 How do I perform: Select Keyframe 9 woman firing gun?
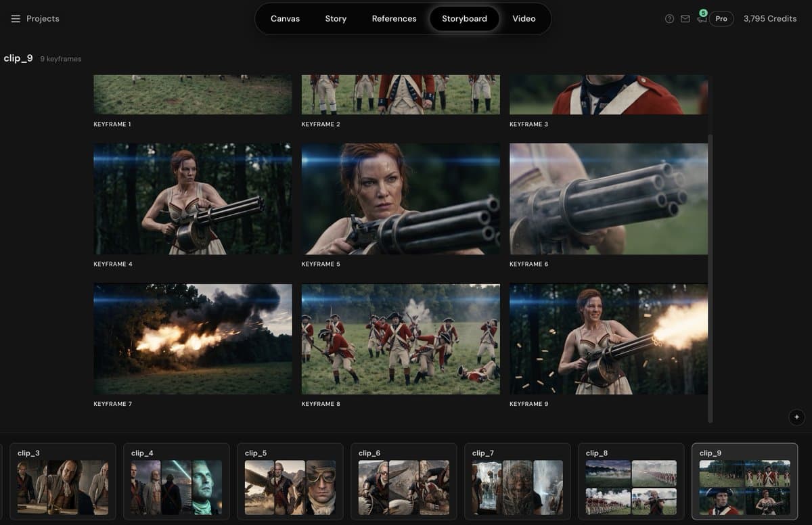(608, 339)
